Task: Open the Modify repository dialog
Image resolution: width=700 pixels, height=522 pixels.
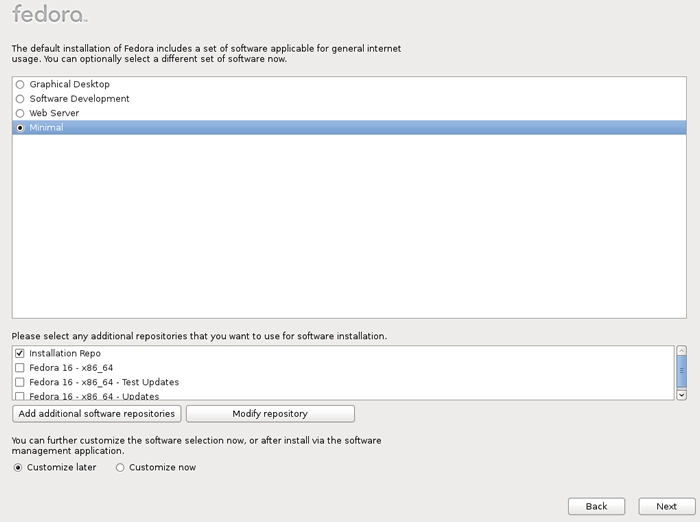Action: pos(270,413)
